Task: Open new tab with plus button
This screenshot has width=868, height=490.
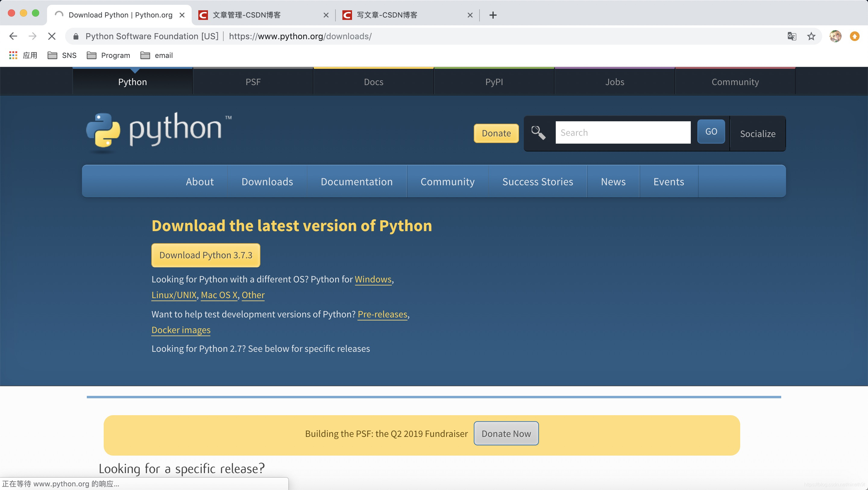Action: 493,15
